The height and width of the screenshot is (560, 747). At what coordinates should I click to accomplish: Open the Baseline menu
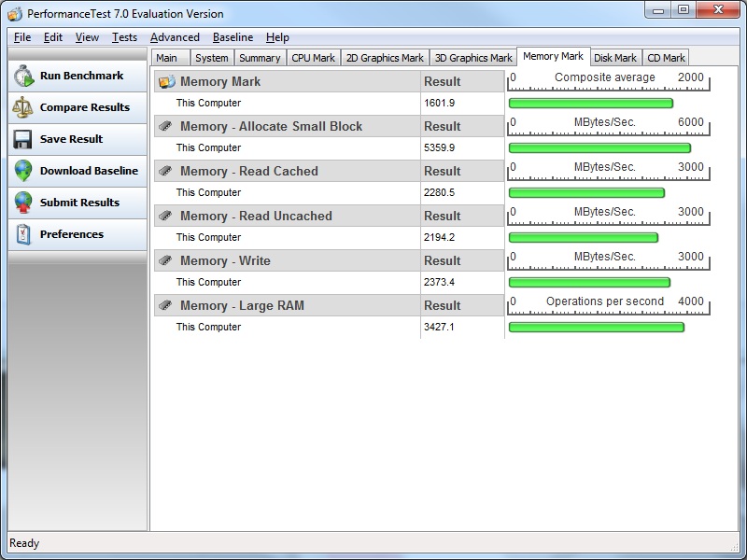click(x=233, y=37)
